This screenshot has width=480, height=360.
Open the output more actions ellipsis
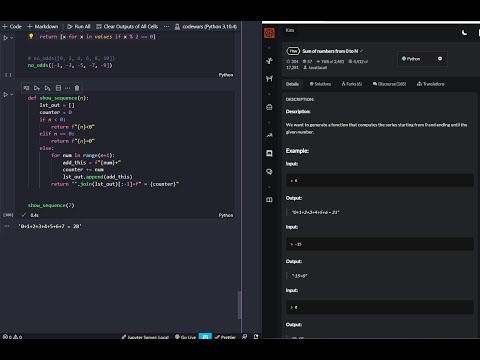tap(7, 226)
